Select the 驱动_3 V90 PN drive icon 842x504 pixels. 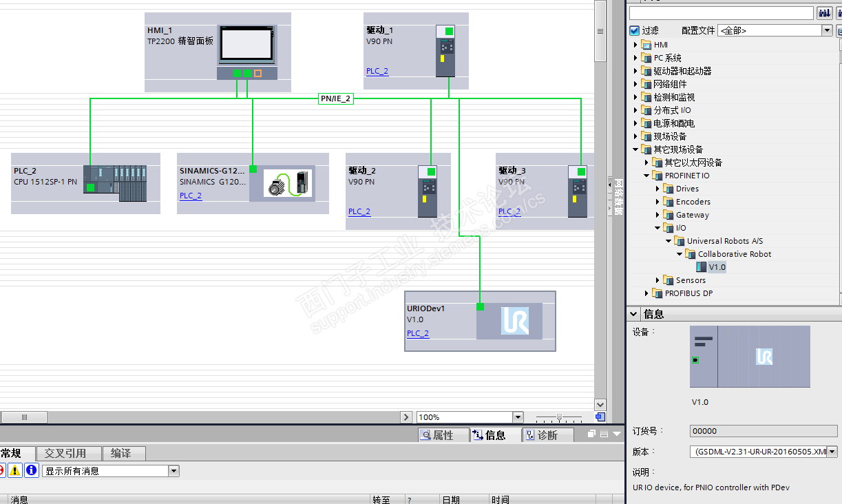pyautogui.click(x=578, y=191)
